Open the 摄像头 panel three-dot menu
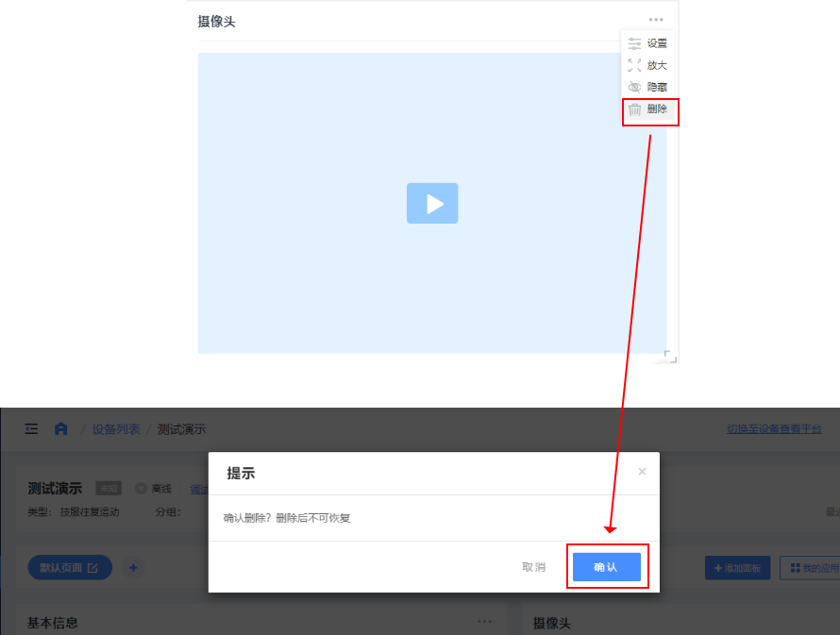This screenshot has height=635, width=840. point(656,20)
